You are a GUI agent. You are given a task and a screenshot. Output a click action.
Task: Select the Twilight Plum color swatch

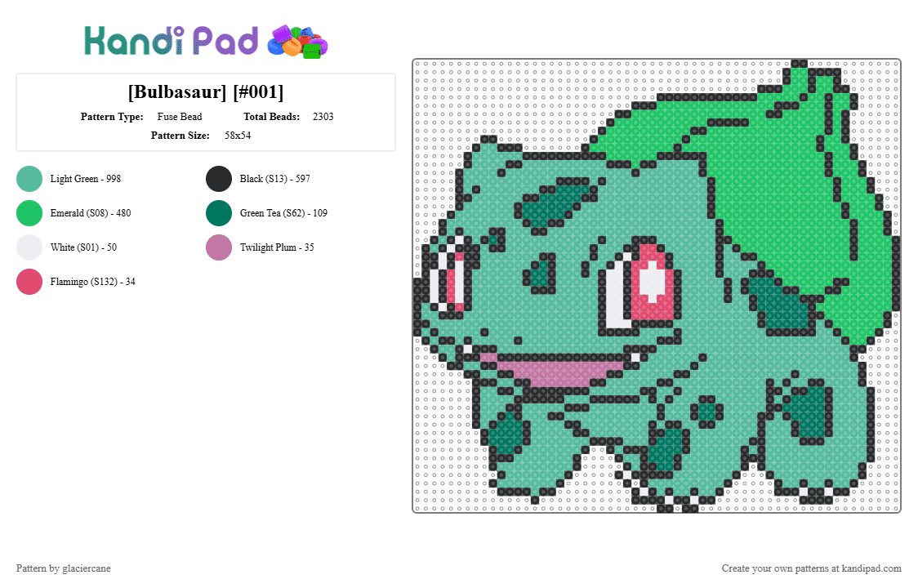pyautogui.click(x=219, y=247)
